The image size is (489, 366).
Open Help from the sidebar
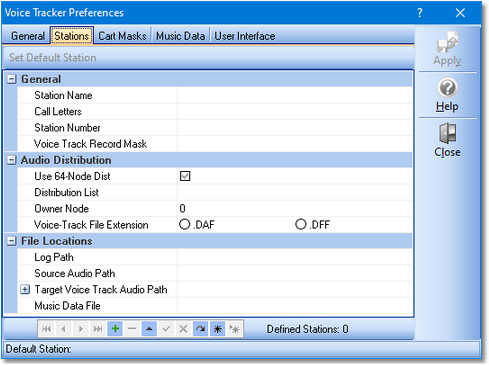[447, 95]
